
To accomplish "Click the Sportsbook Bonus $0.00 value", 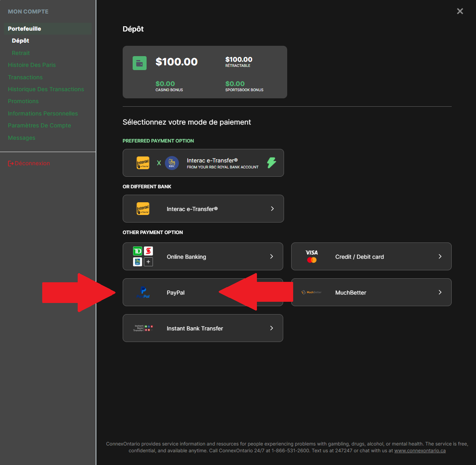I will click(x=235, y=84).
